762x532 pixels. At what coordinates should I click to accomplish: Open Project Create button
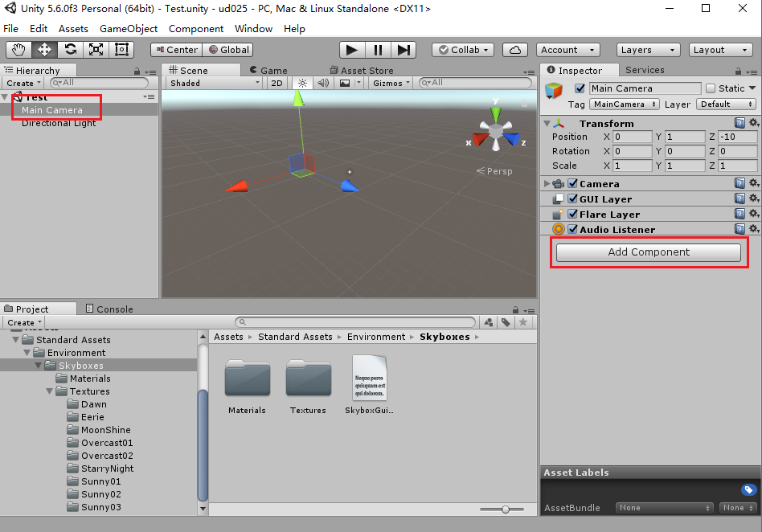click(23, 322)
